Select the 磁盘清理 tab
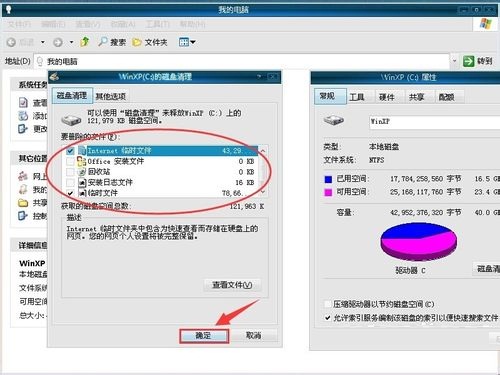Viewport: 500px width, 375px height. pyautogui.click(x=72, y=96)
